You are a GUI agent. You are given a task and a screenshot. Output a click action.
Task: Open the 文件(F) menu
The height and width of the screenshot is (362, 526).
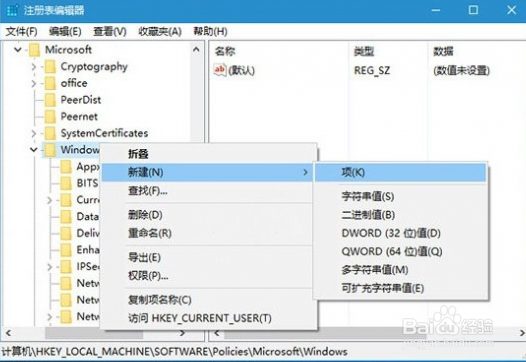(x=22, y=32)
